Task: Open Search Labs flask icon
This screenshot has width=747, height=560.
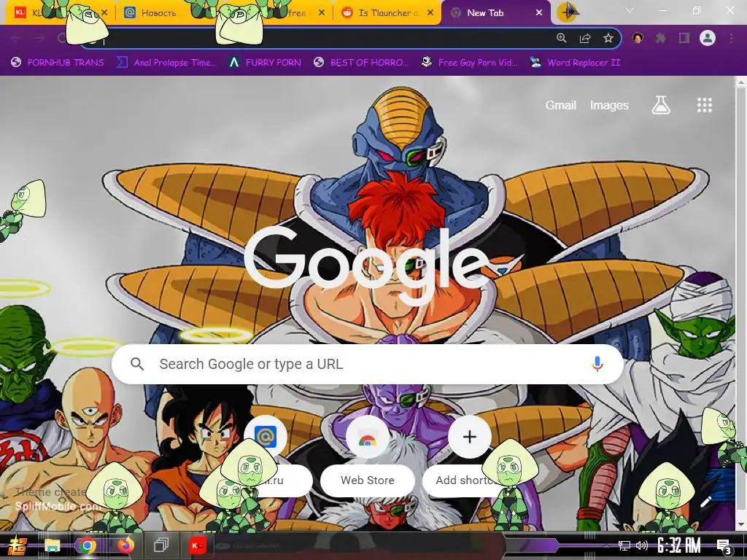Action: 661,105
